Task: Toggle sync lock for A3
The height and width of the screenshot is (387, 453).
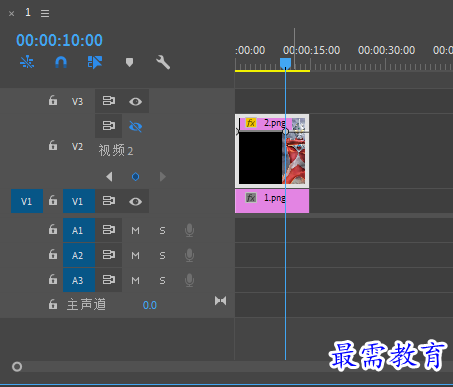Action: [109, 280]
